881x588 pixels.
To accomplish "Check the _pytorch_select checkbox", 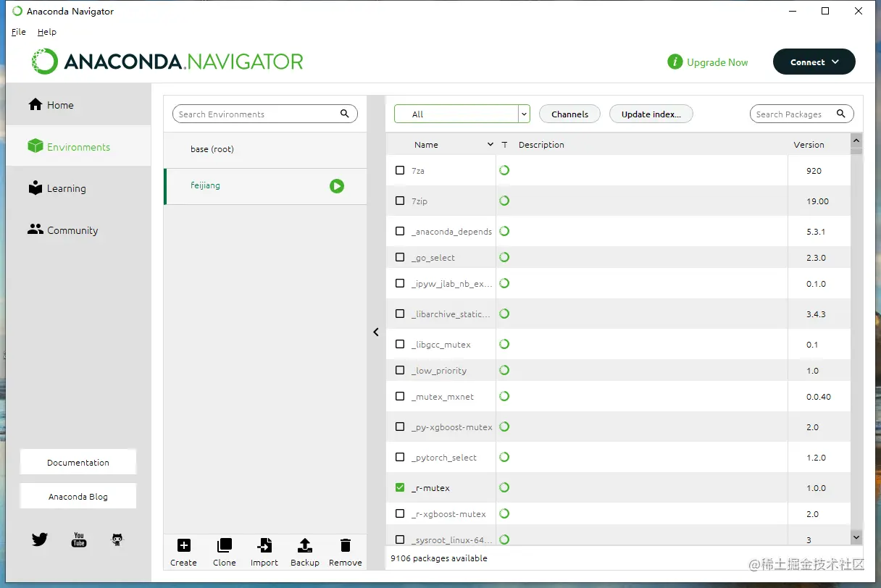I will [400, 457].
